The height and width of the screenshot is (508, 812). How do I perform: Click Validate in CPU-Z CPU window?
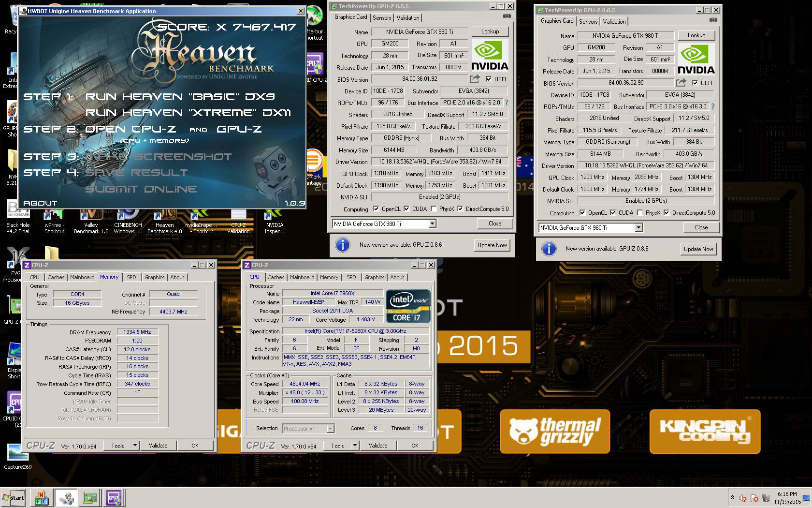point(378,446)
